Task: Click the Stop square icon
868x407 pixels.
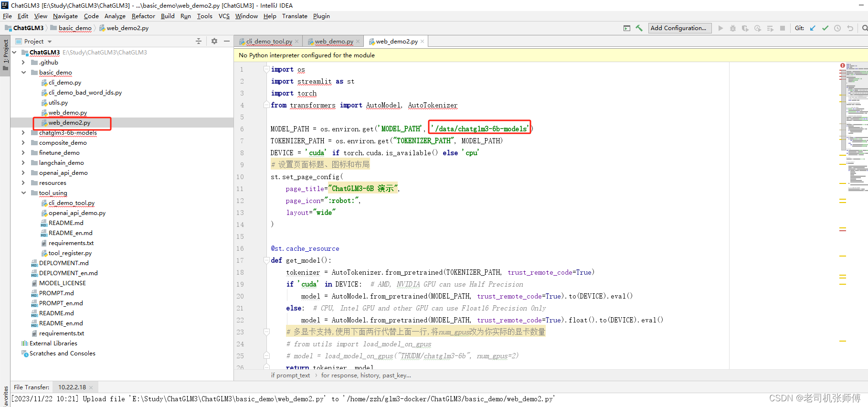Action: pyautogui.click(x=783, y=28)
